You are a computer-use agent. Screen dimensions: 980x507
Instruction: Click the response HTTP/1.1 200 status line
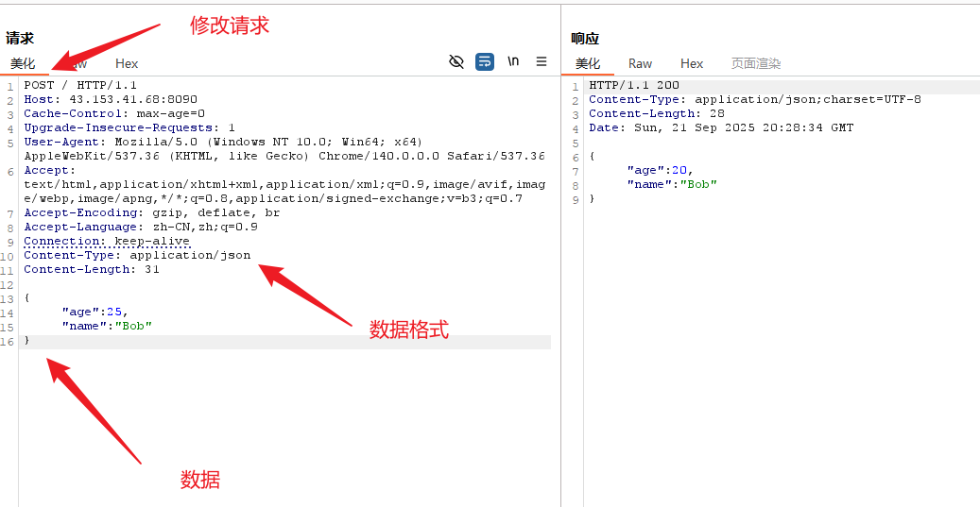634,85
